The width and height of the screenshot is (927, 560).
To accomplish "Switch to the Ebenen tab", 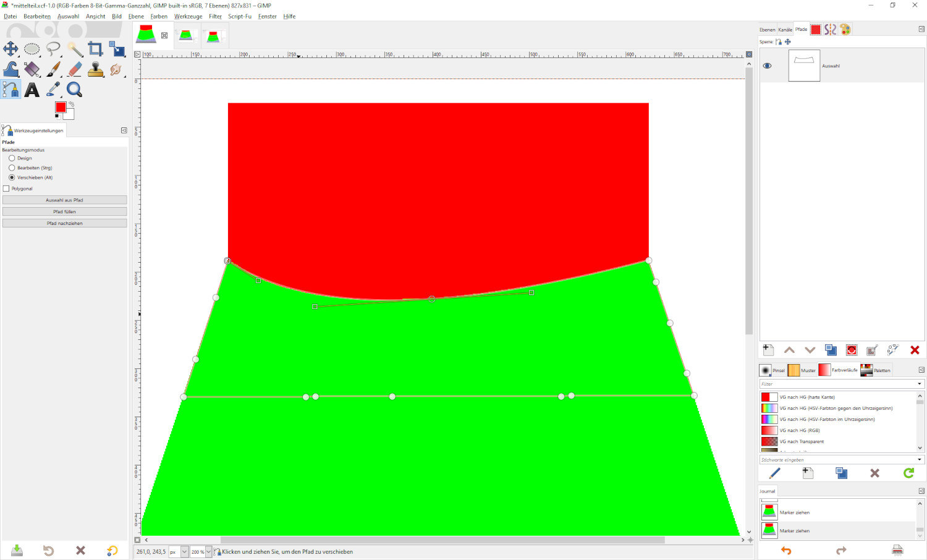I will tap(767, 30).
